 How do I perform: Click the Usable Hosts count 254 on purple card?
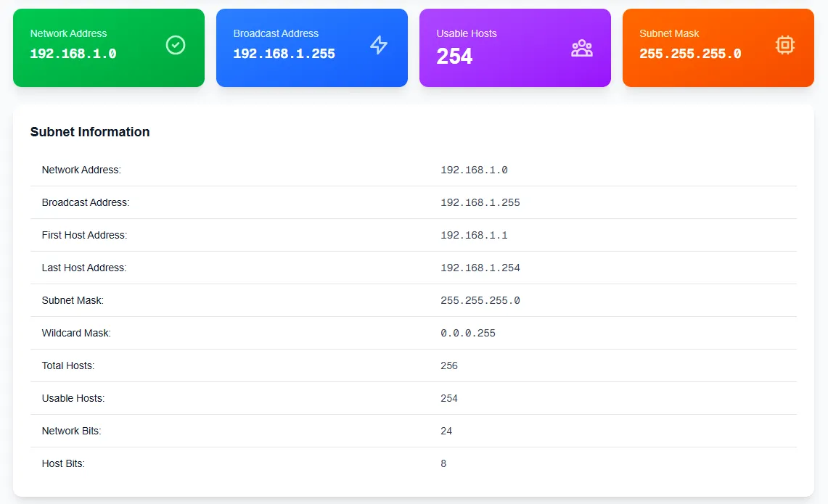[454, 55]
